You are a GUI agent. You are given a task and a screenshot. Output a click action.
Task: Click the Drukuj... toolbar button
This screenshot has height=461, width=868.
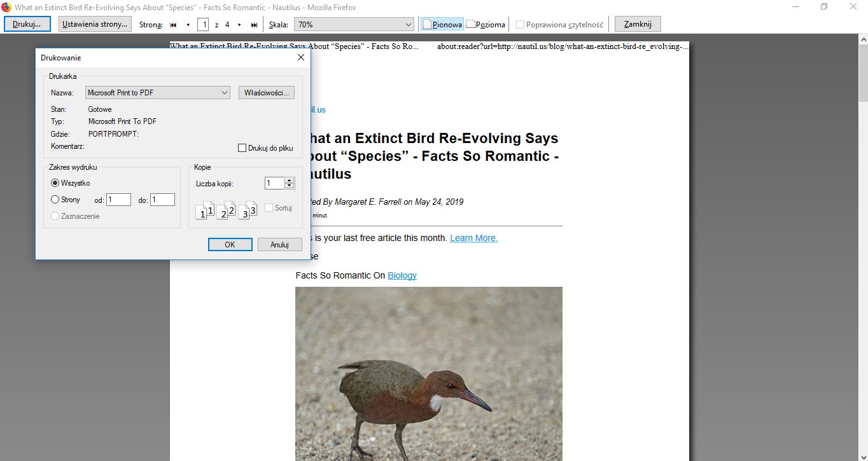pos(27,24)
